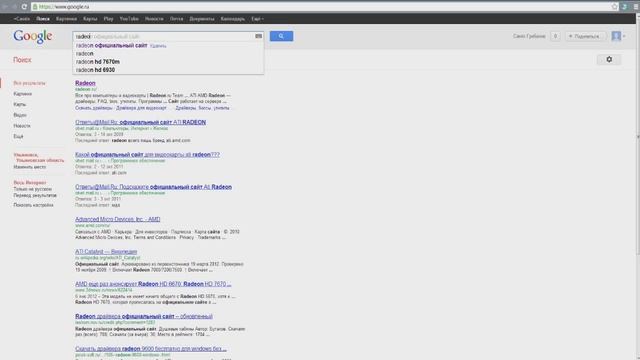Select suggestion "radeon hd 7670m"
This screenshot has width=640, height=360.
coord(98,62)
